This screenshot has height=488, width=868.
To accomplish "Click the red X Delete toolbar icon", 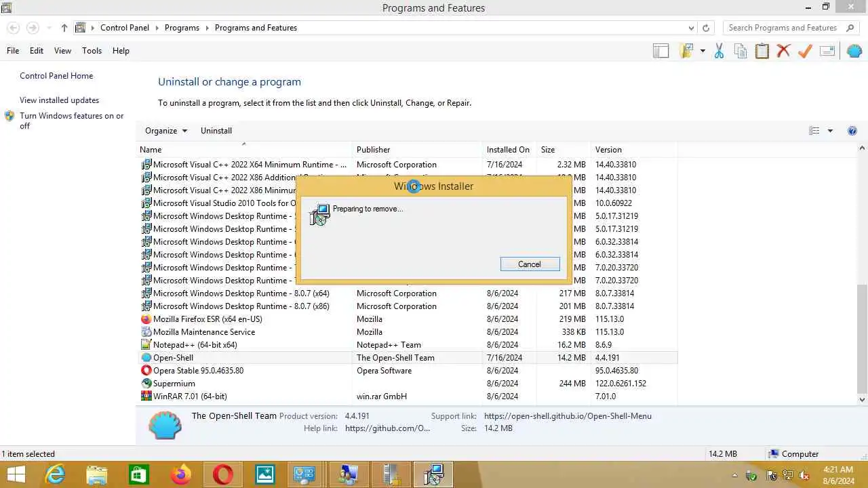I will [x=783, y=51].
